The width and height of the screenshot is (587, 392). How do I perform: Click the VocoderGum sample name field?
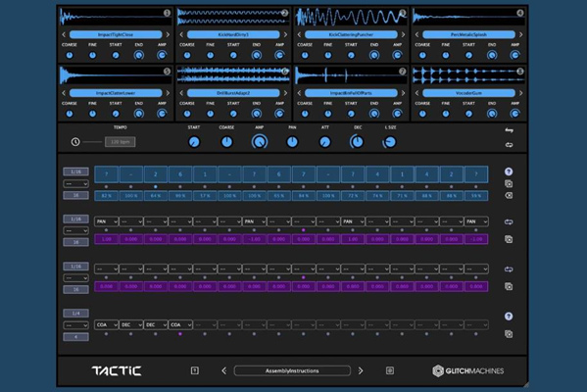(468, 93)
